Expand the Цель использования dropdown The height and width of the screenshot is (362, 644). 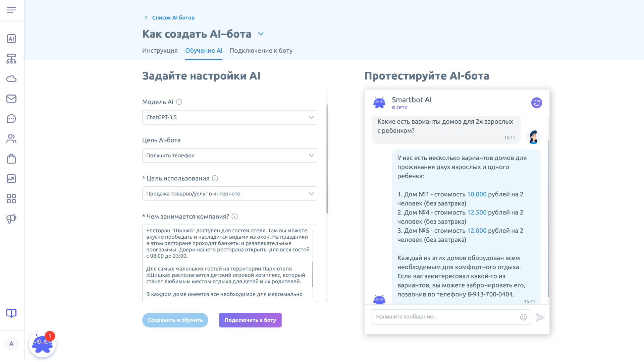coord(230,194)
